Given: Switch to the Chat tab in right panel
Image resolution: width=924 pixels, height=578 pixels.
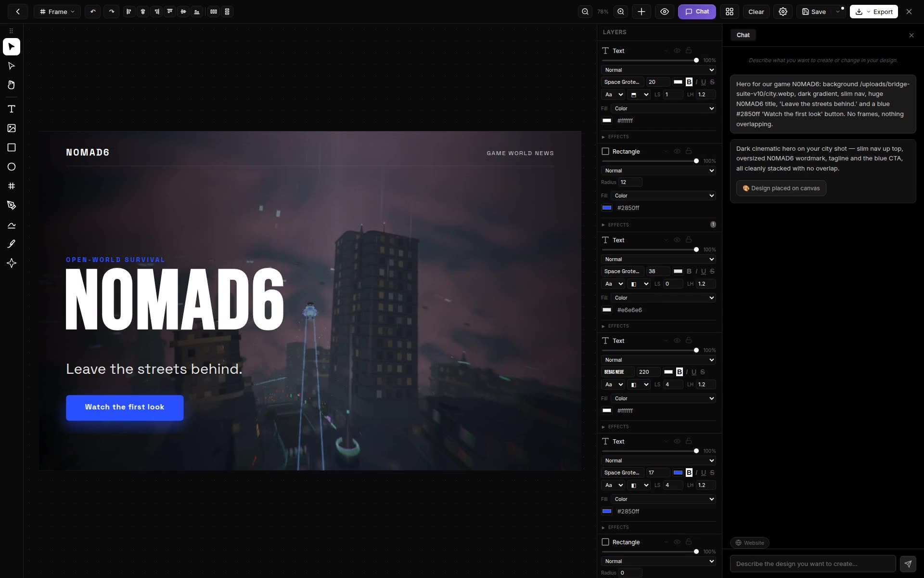Looking at the screenshot, I should 743,35.
